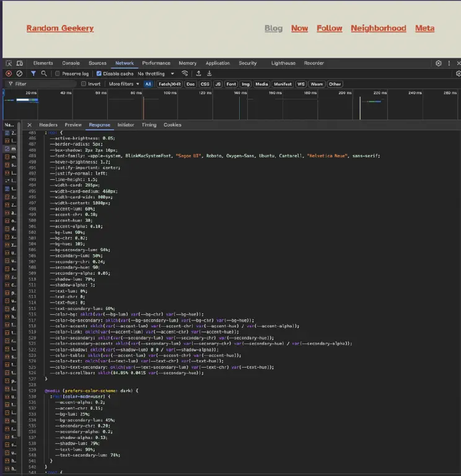Enable the Invert filter checkbox
This screenshot has width=461, height=476.
[x=84, y=84]
